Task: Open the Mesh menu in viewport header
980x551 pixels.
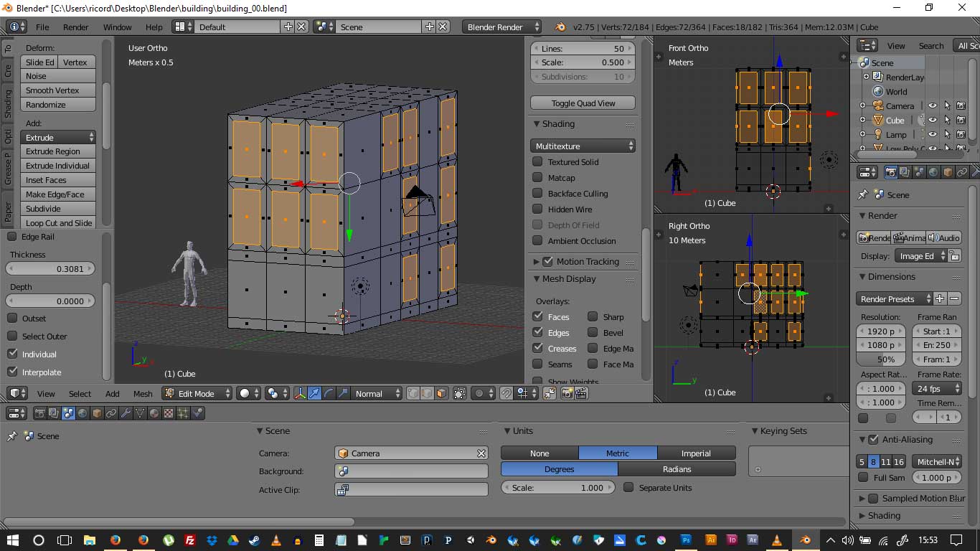Action: click(x=143, y=393)
